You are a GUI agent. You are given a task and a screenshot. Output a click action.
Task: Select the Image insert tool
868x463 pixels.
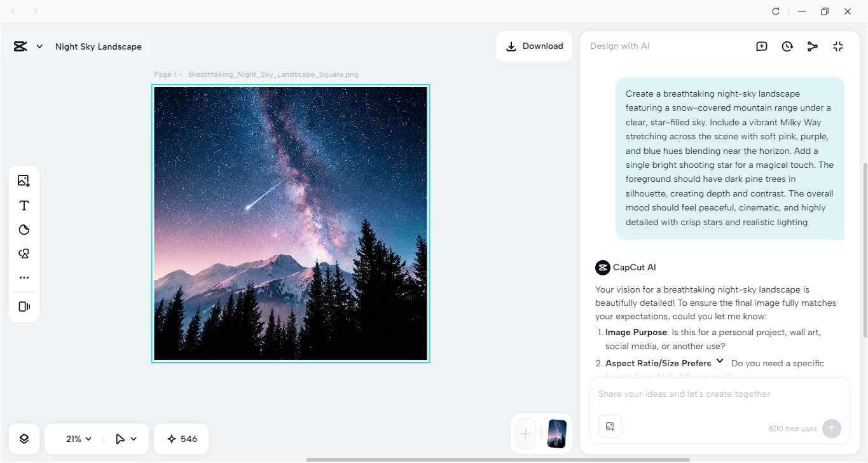(24, 180)
